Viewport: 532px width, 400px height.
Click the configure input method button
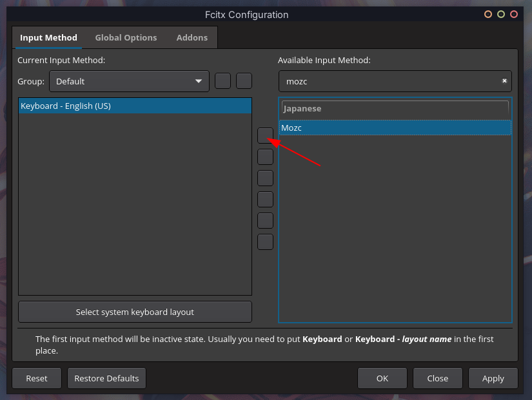[x=265, y=220]
